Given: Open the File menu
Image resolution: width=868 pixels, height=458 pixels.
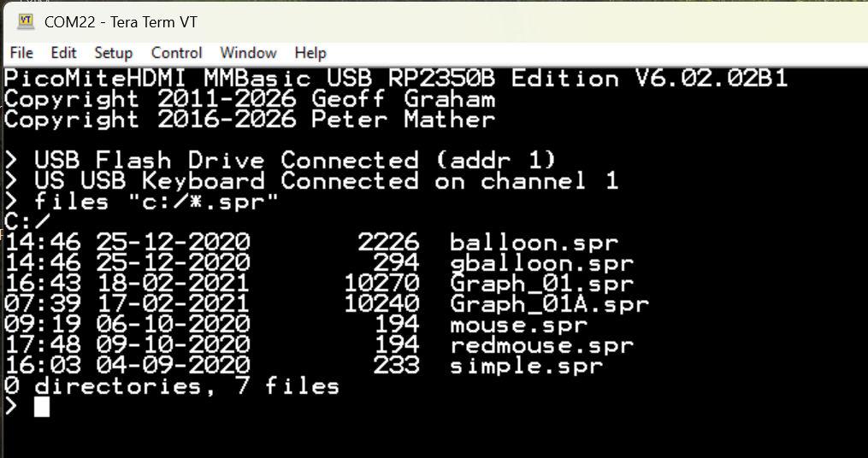Looking at the screenshot, I should coord(21,53).
